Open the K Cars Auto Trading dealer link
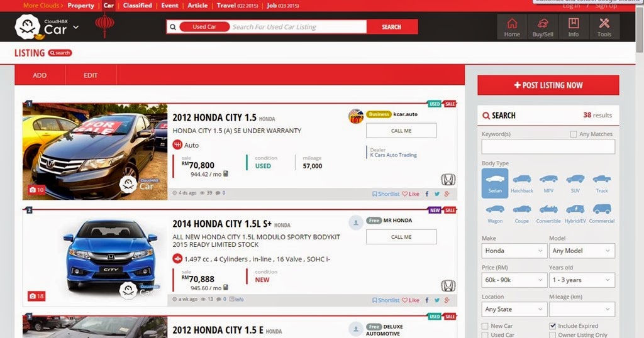644x338 pixels. tap(394, 155)
